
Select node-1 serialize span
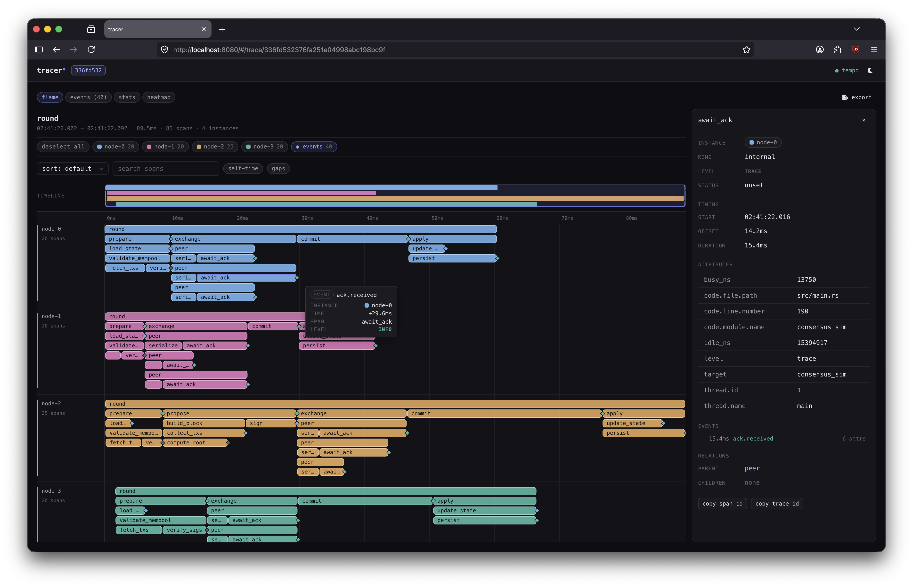[x=163, y=345]
